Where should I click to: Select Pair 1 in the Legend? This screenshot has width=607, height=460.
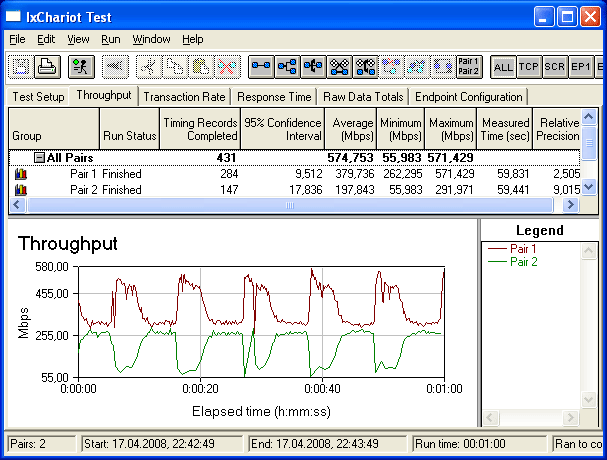512,249
